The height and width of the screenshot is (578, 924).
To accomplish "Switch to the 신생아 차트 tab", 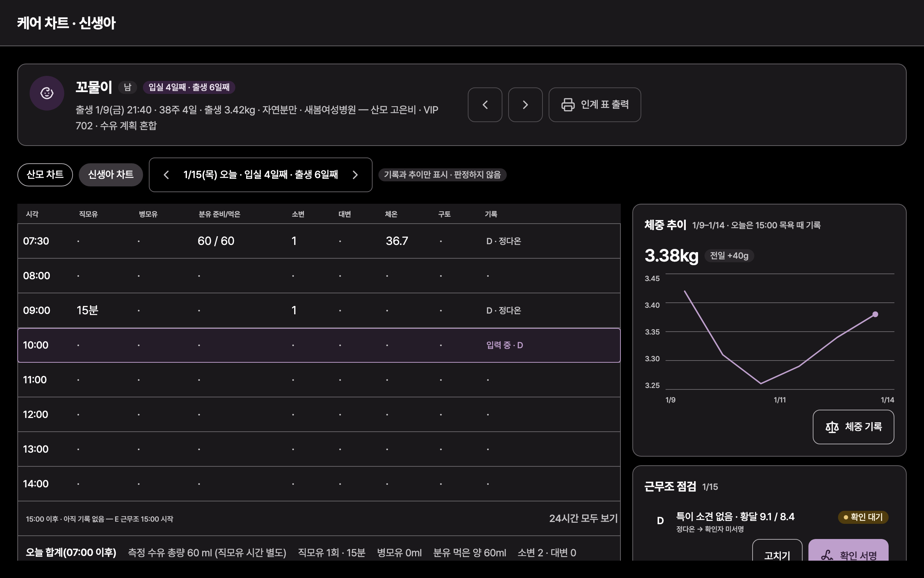I will [111, 175].
